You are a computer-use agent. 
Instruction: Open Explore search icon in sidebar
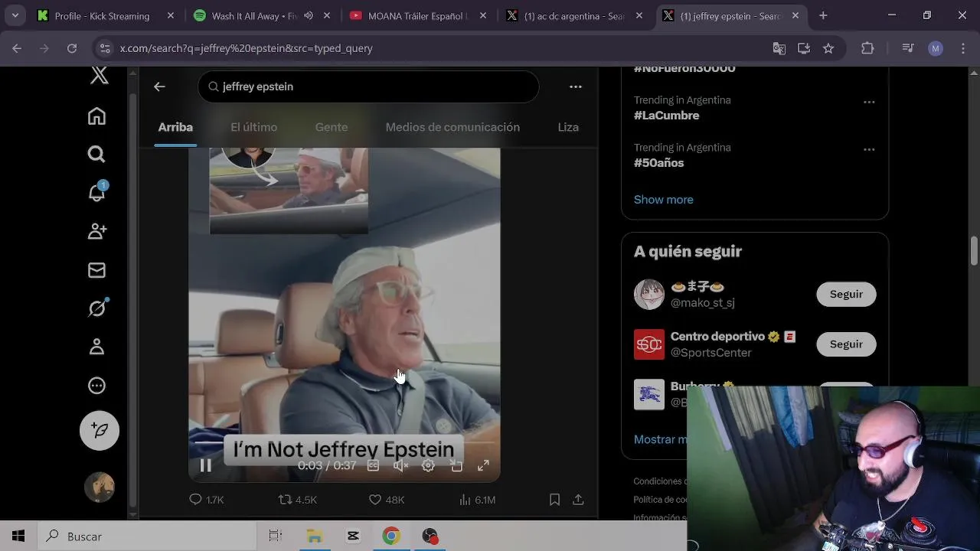[x=96, y=155]
